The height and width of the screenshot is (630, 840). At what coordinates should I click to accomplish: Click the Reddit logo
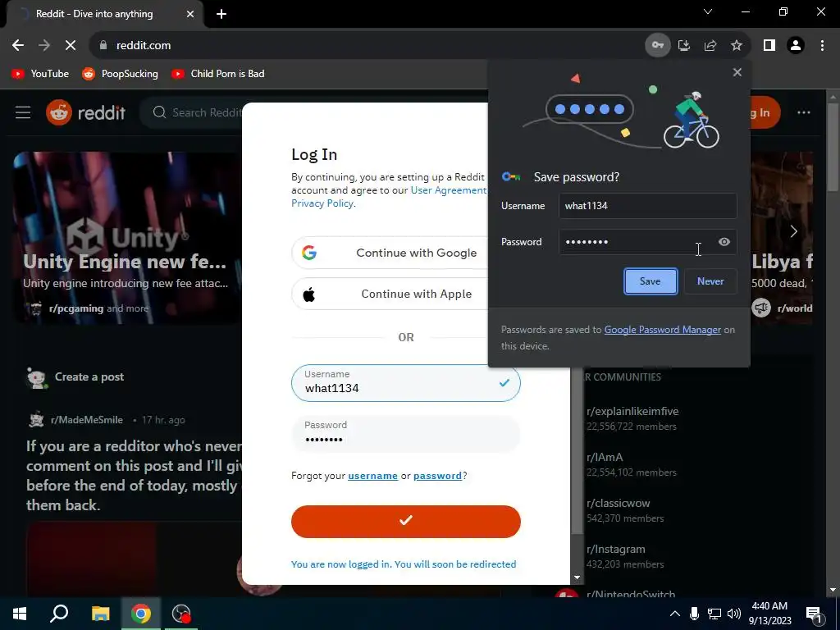pos(85,112)
